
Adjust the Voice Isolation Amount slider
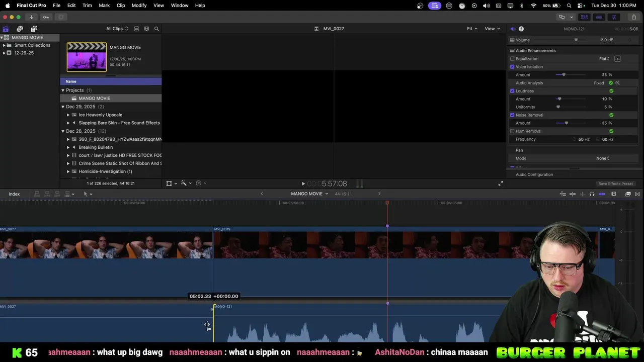(563, 75)
